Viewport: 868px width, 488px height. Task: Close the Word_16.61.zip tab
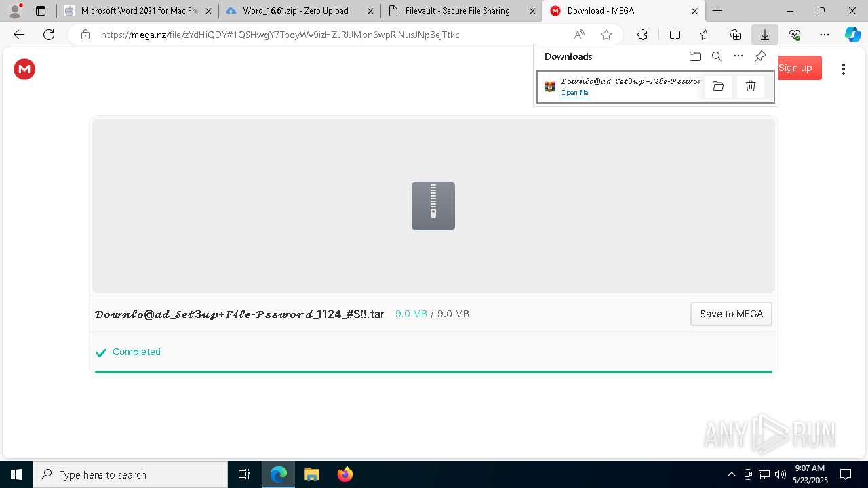370,11
